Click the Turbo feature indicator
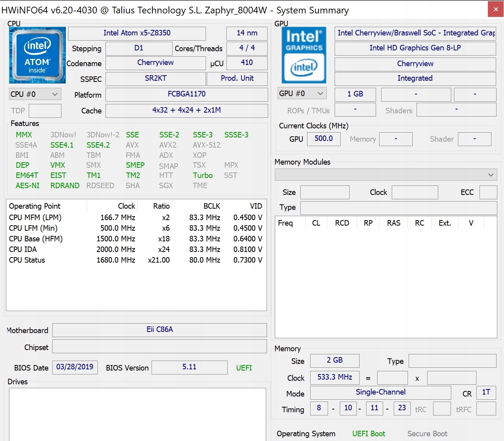Image resolution: width=504 pixels, height=441 pixels. point(202,175)
